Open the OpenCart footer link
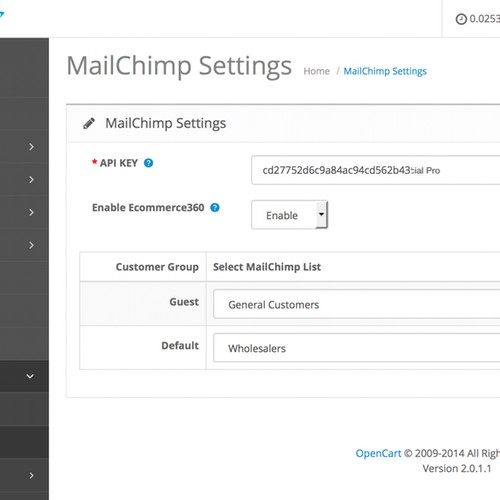This screenshot has width=500, height=500. point(378,453)
